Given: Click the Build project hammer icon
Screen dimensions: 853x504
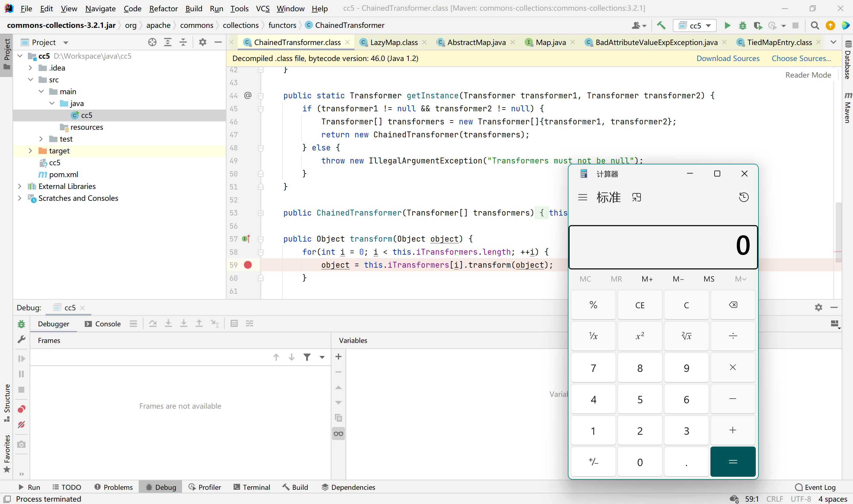Looking at the screenshot, I should (661, 25).
